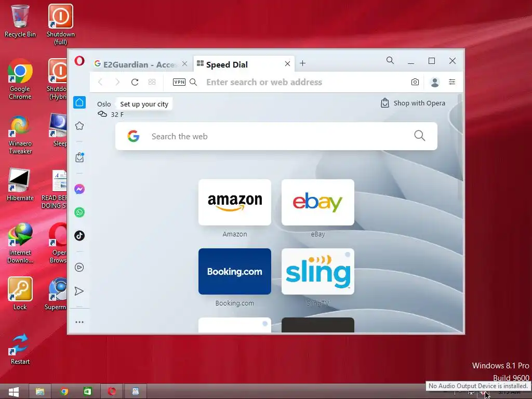Select the READ BEFORE DOING document icon

tap(54, 189)
